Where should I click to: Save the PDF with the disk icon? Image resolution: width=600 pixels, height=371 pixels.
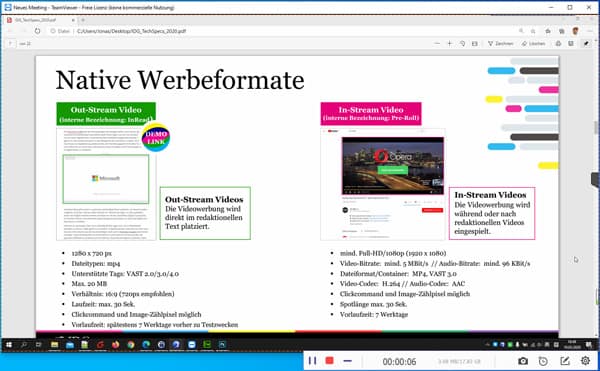pos(571,44)
